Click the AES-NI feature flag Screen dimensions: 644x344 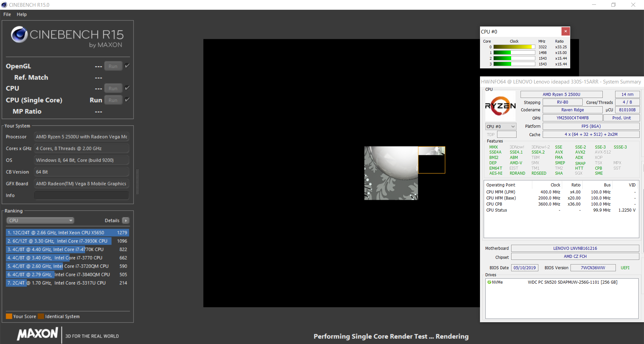point(496,173)
